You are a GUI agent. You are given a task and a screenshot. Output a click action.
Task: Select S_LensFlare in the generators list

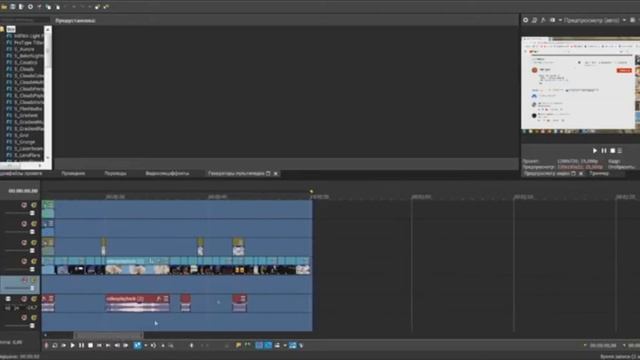27,155
